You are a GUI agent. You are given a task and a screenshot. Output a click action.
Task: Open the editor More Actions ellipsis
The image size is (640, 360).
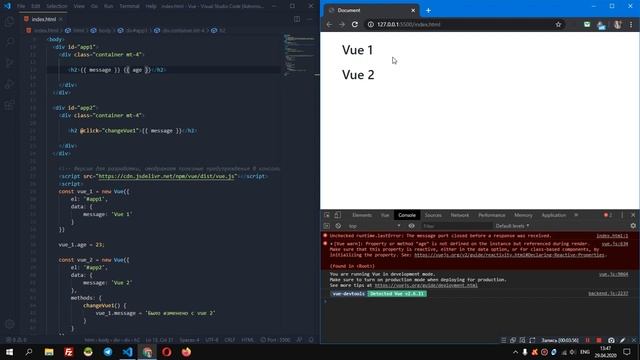(x=309, y=19)
